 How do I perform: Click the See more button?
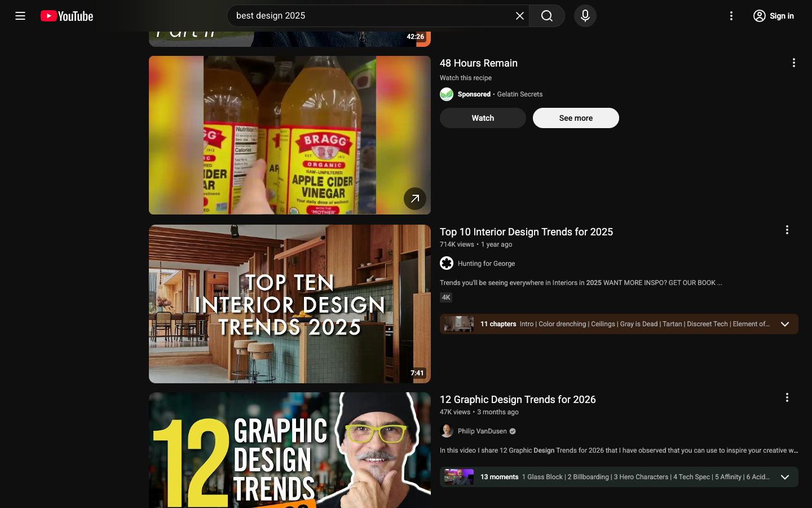[x=576, y=118]
